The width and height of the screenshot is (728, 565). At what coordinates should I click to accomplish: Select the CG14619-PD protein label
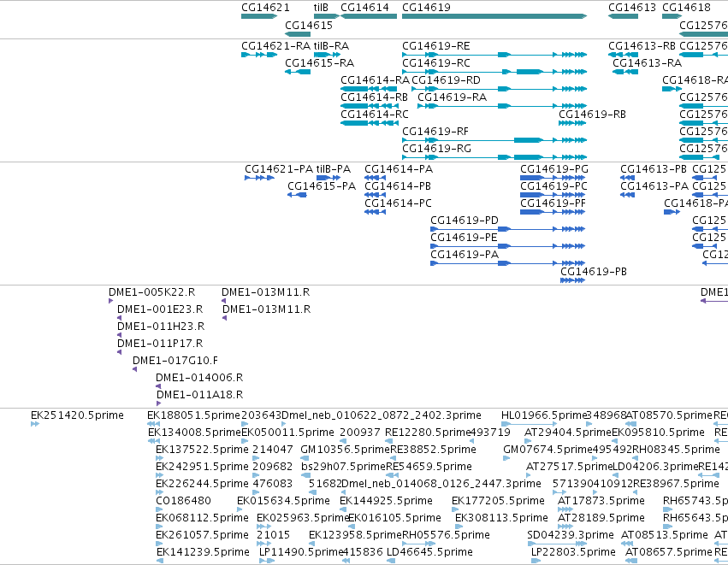coord(464,221)
